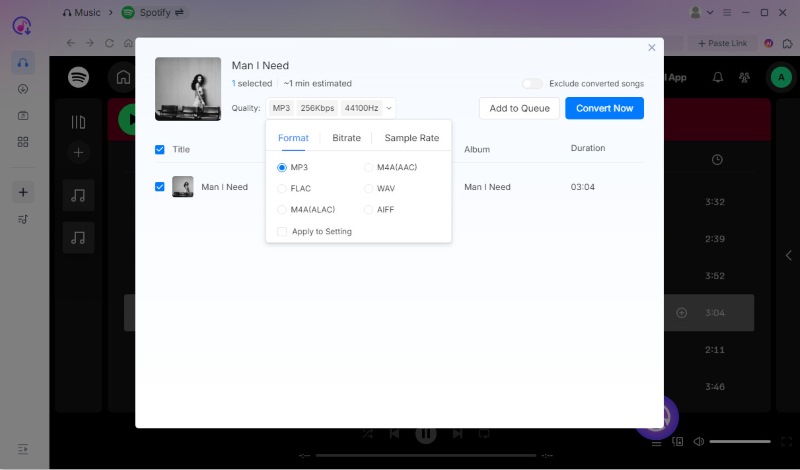
Task: Open the user account dropdown in title bar
Action: pyautogui.click(x=703, y=13)
